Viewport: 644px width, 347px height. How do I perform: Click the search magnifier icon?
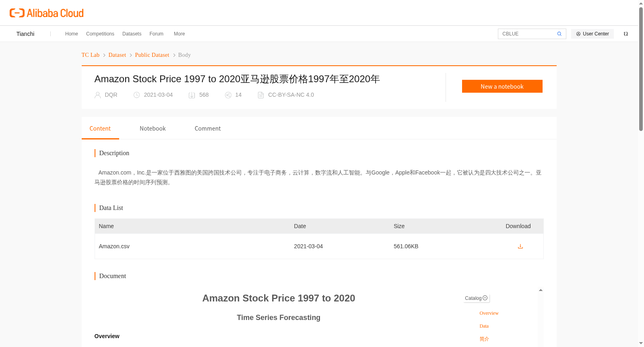tap(559, 34)
